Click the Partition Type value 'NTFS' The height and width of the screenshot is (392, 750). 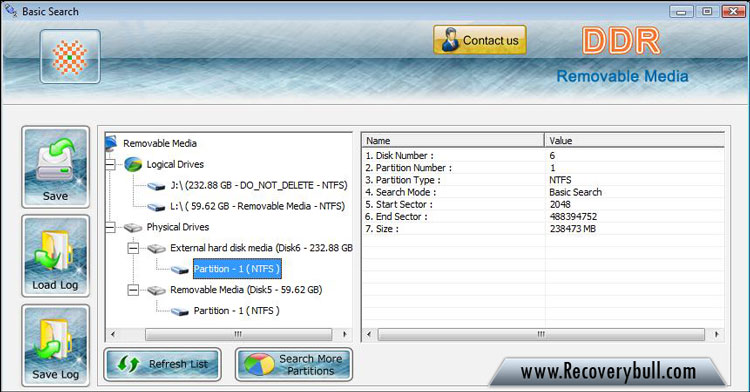pyautogui.click(x=560, y=180)
